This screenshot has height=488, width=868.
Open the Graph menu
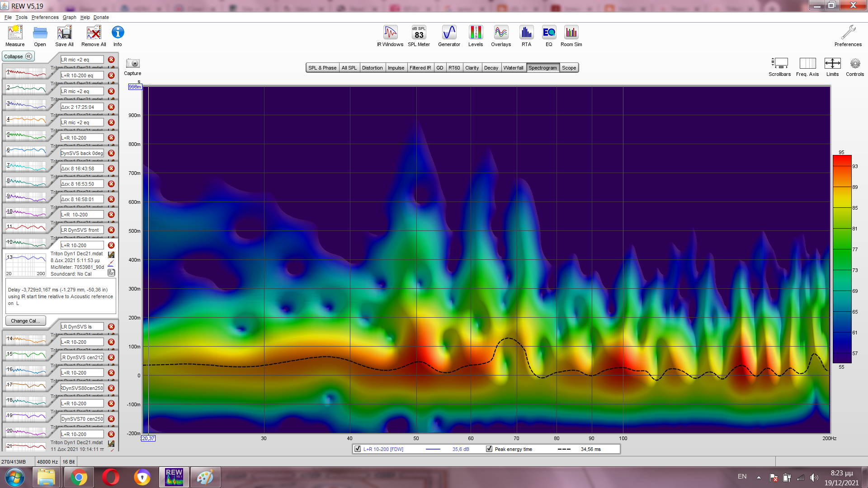pyautogui.click(x=69, y=17)
